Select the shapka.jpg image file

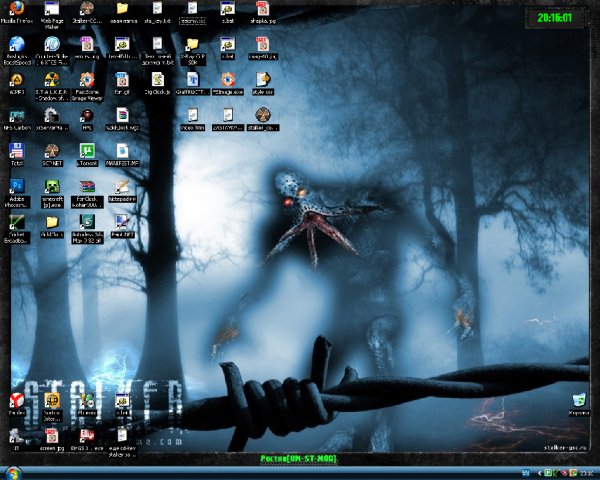(263, 11)
